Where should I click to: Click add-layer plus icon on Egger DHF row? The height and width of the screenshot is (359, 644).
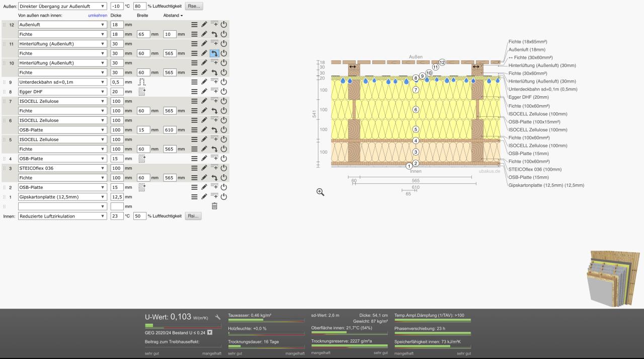click(x=214, y=91)
